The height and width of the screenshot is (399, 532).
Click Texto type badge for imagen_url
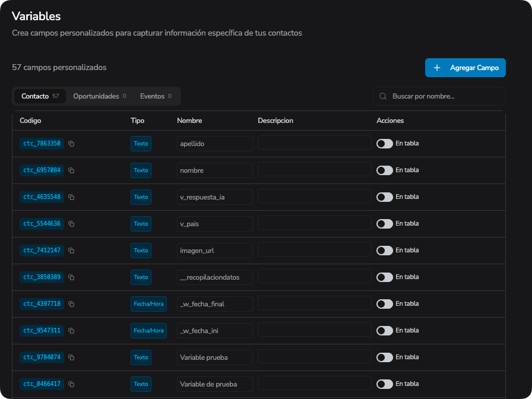141,251
